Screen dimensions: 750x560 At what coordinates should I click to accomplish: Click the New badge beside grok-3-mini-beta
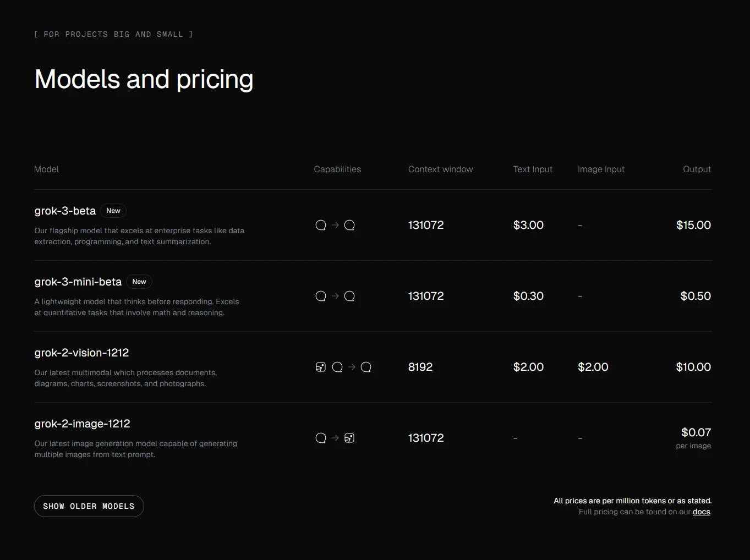(139, 282)
